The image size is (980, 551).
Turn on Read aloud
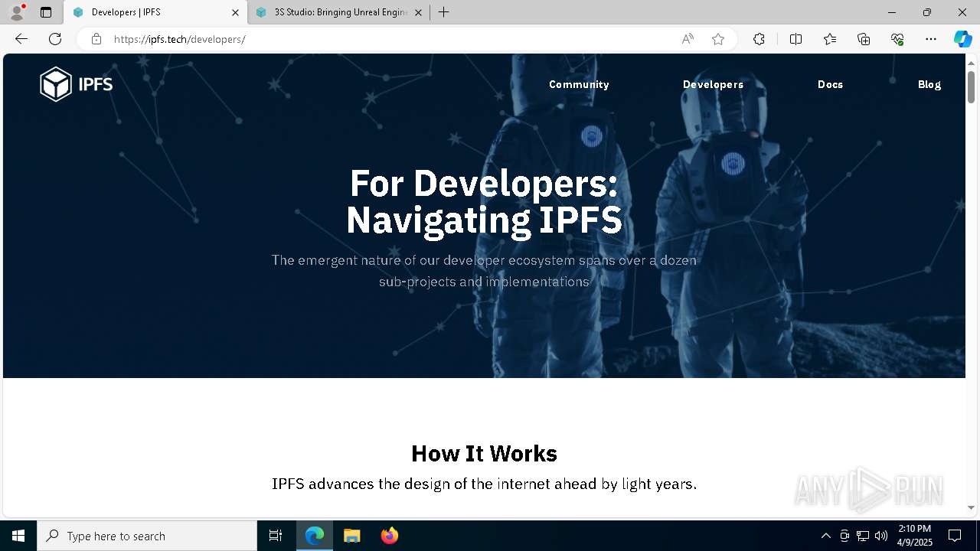[688, 39]
